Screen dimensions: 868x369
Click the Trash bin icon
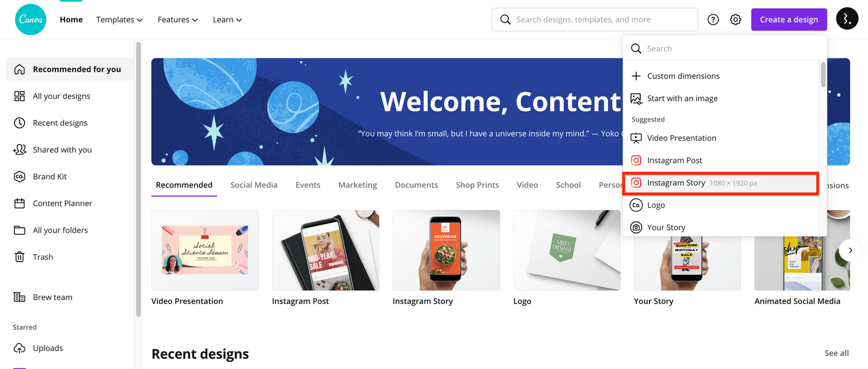[x=20, y=257]
